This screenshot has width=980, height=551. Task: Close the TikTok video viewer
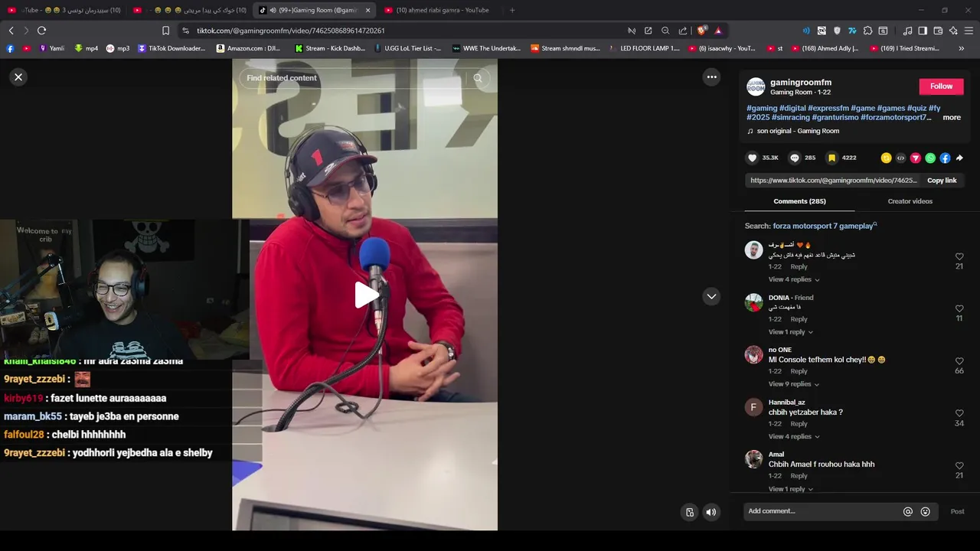(x=18, y=77)
